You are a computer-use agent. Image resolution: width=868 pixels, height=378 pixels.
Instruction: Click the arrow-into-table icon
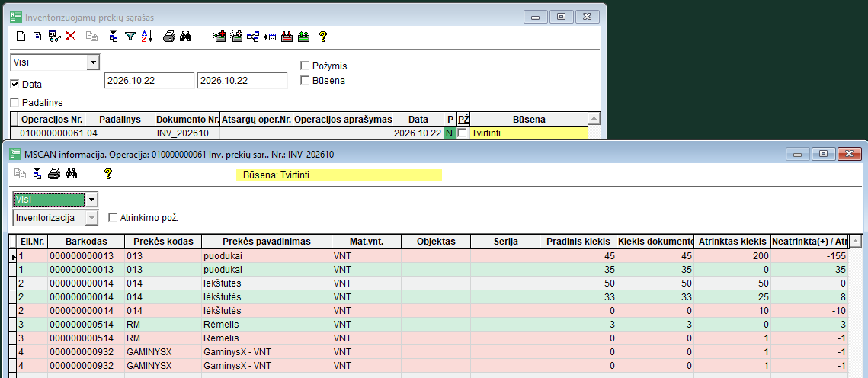(x=270, y=37)
